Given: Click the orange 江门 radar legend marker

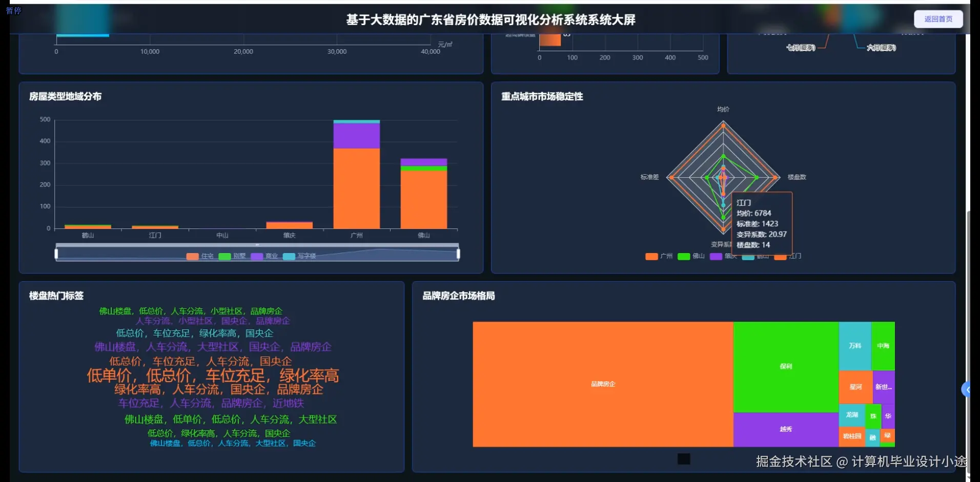Looking at the screenshot, I should pyautogui.click(x=782, y=257).
